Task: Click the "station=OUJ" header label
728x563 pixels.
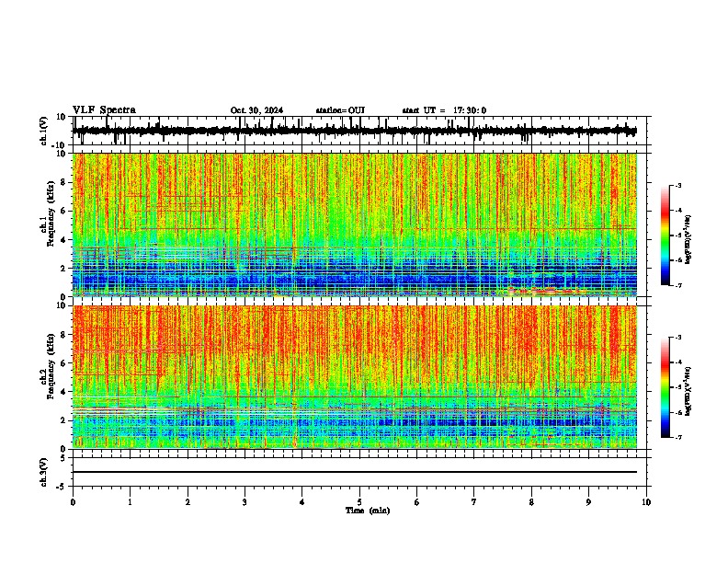Action: 340,110
